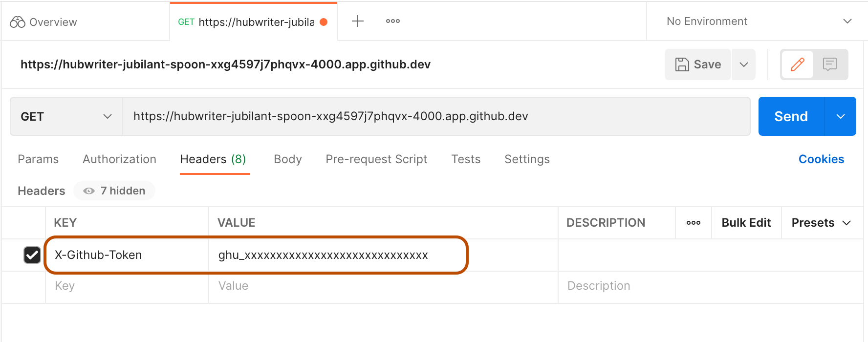Click the ellipsis icon in the headers table

(x=693, y=222)
